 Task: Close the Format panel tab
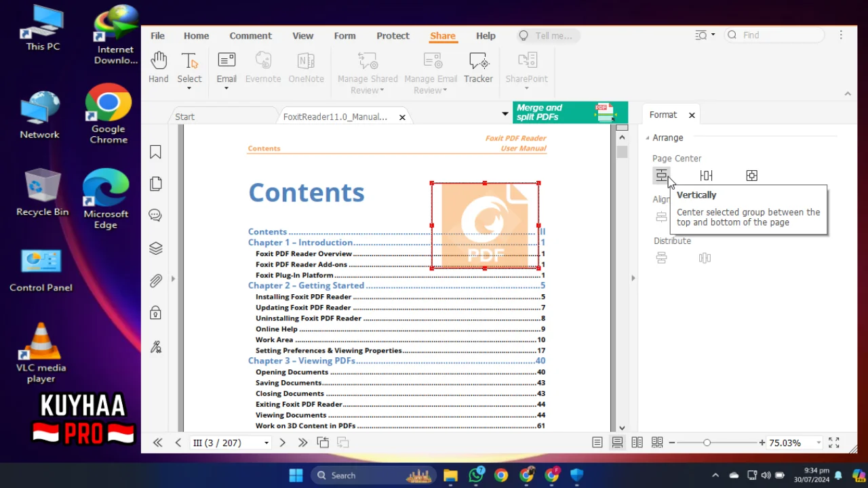click(692, 115)
